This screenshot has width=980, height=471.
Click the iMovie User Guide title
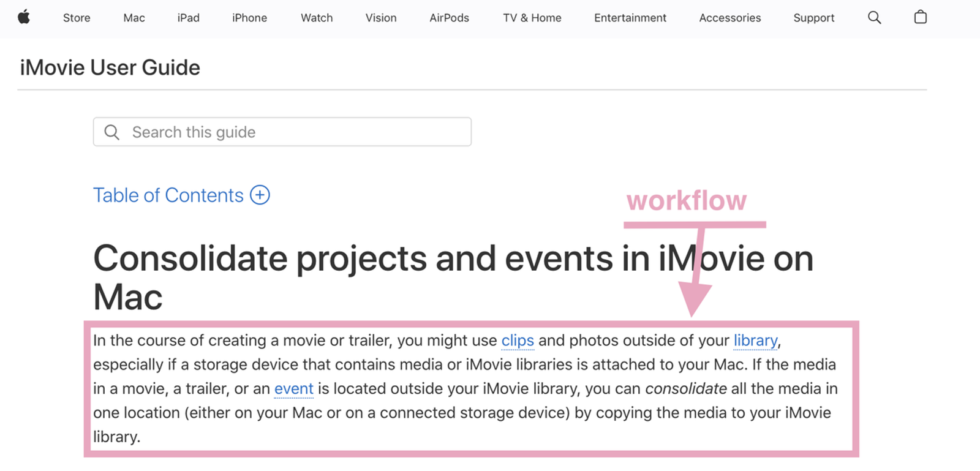coord(110,67)
